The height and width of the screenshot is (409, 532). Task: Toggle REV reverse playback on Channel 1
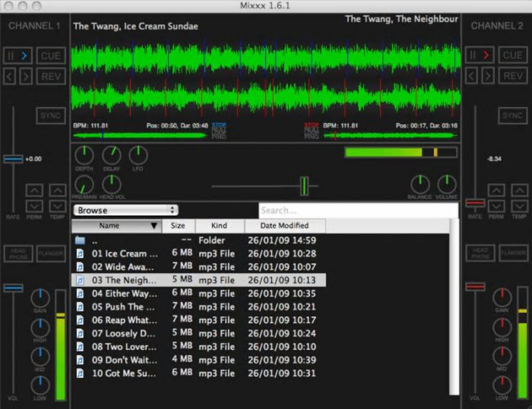pos(51,77)
